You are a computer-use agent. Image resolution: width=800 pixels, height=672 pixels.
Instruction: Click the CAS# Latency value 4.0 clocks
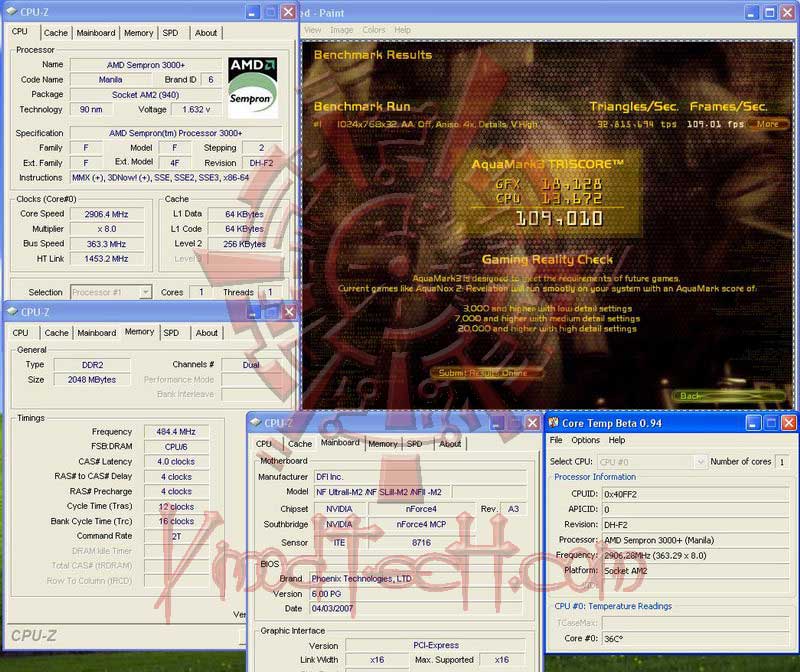tap(176, 462)
